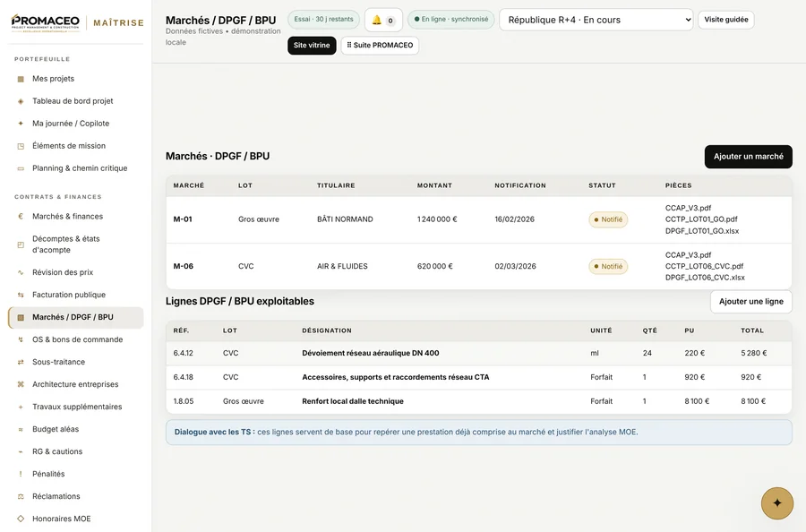Screen dimensions: 806x532
Task: Click the Révision des prix icon
Action: pos(21,272)
